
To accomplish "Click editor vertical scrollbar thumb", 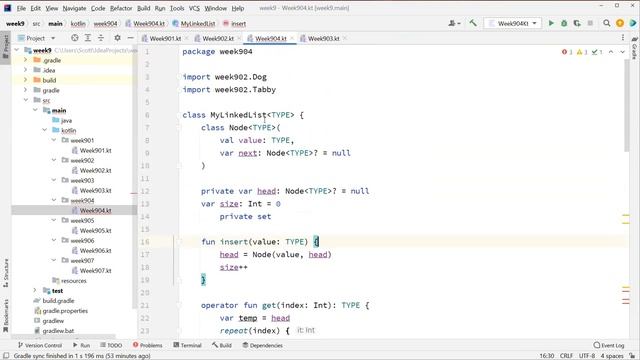I will 627,105.
